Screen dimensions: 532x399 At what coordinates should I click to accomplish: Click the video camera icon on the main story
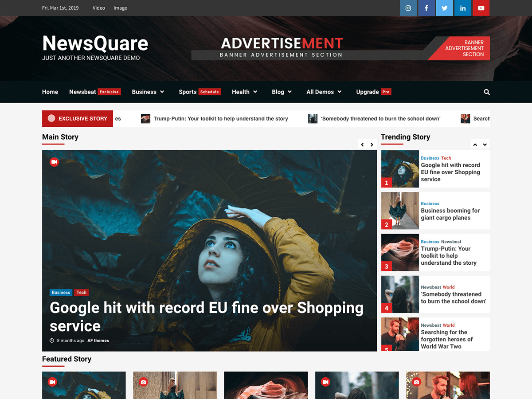point(54,162)
